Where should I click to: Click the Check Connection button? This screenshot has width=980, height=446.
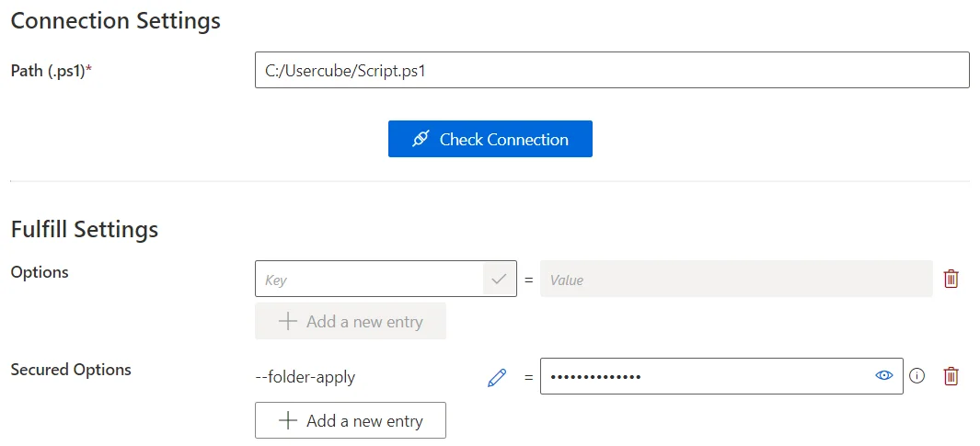(490, 139)
